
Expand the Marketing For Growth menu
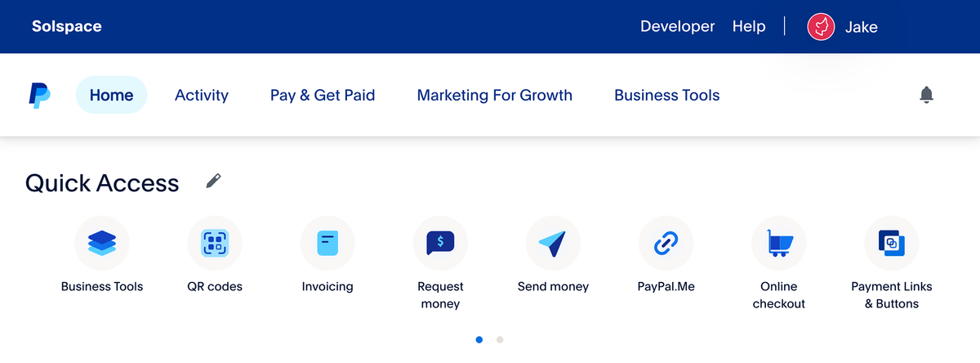[x=494, y=96]
